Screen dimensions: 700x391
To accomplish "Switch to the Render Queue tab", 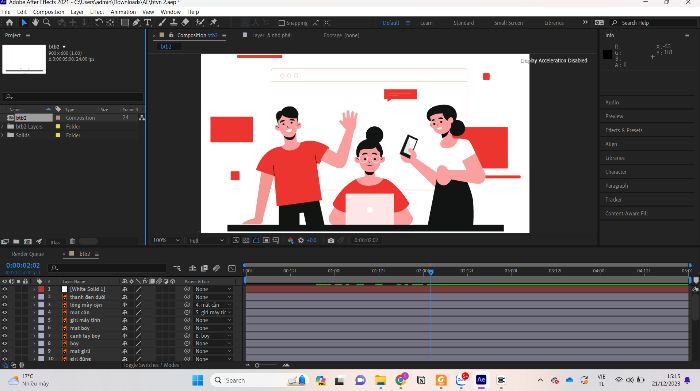I will pos(28,254).
